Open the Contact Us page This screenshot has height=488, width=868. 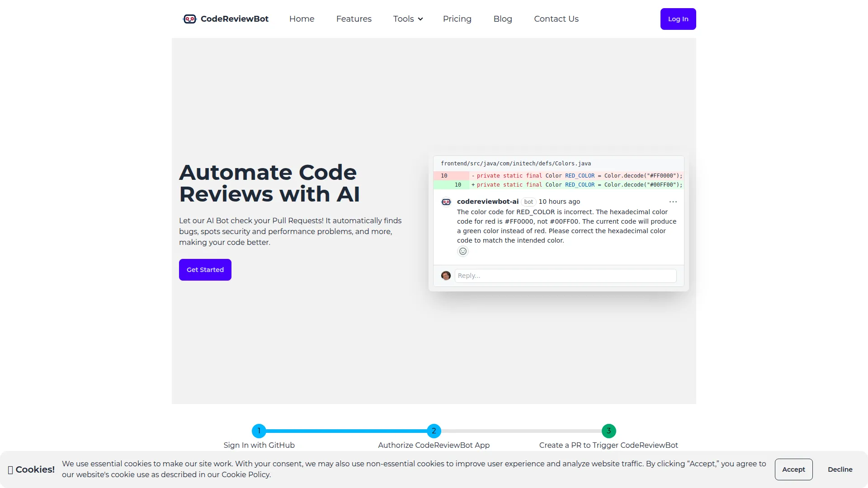coord(556,19)
